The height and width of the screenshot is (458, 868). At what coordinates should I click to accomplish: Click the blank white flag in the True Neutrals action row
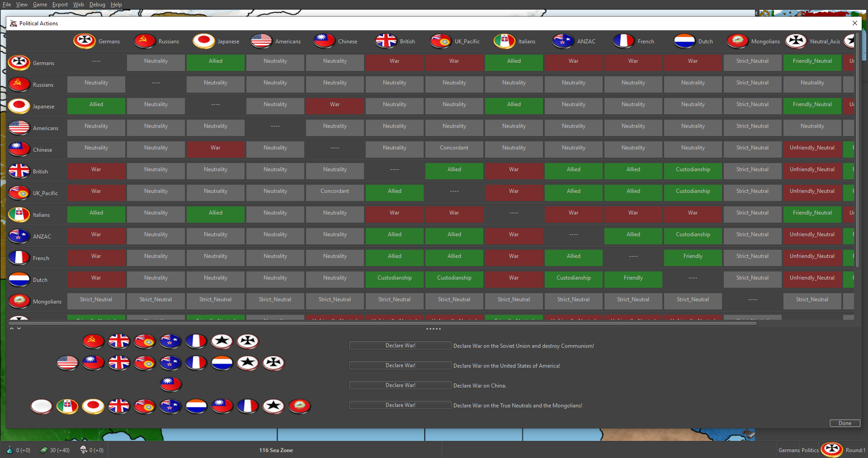pyautogui.click(x=42, y=407)
